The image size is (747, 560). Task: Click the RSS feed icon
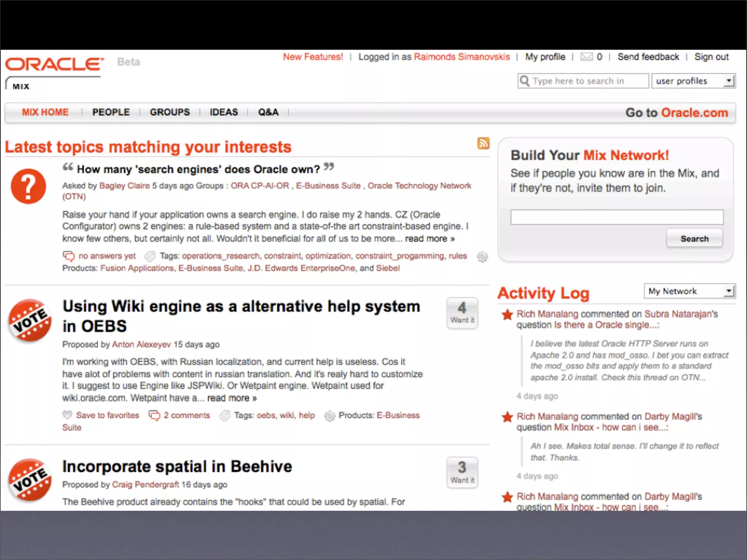(x=483, y=143)
